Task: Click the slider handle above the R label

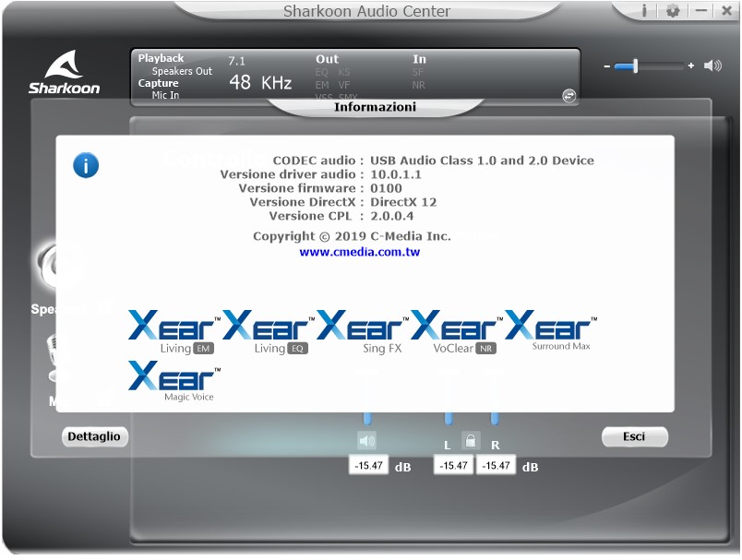Action: (495, 418)
